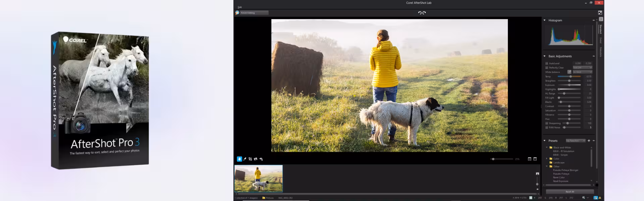644x201 pixels.
Task: Apply the Reset Exposure preset
Action: pyautogui.click(x=560, y=181)
